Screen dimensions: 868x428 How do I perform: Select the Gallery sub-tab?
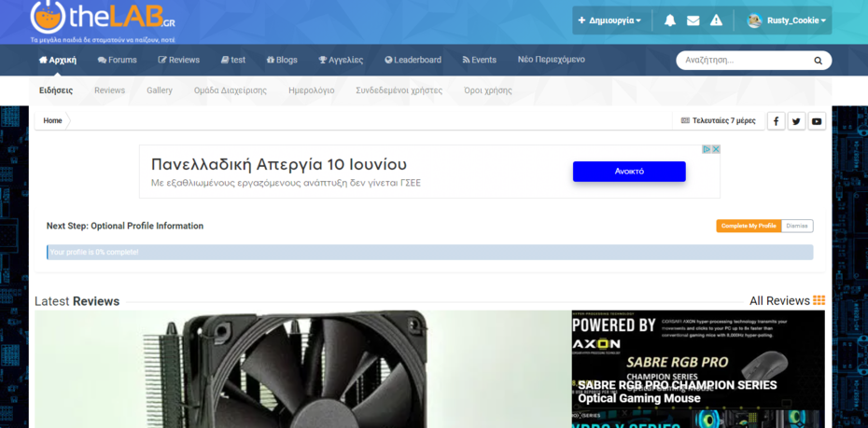click(160, 90)
